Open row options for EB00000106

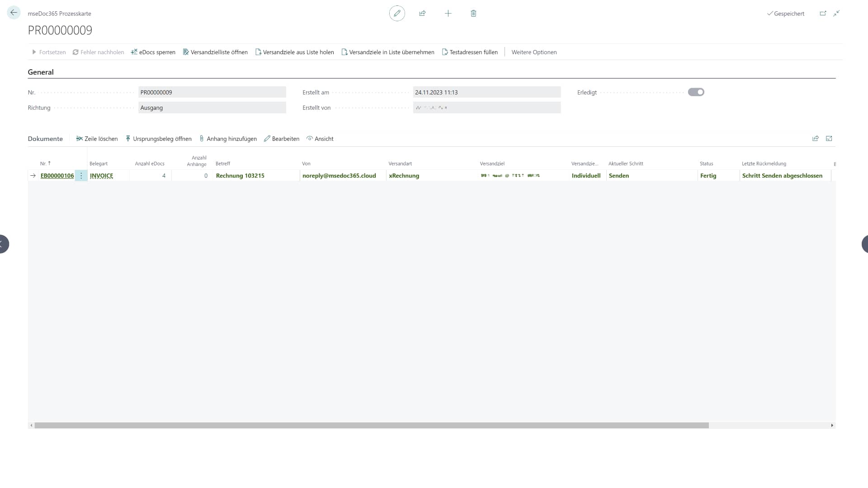81,176
